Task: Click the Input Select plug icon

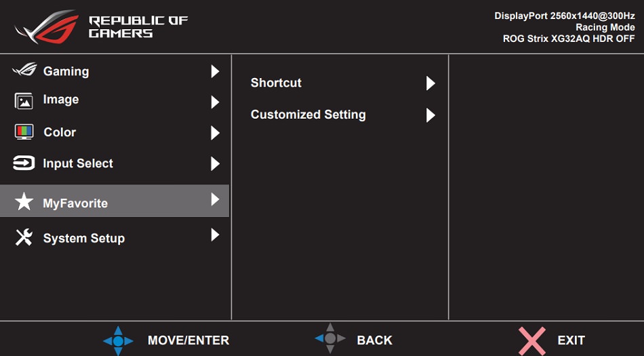Action: pos(24,163)
